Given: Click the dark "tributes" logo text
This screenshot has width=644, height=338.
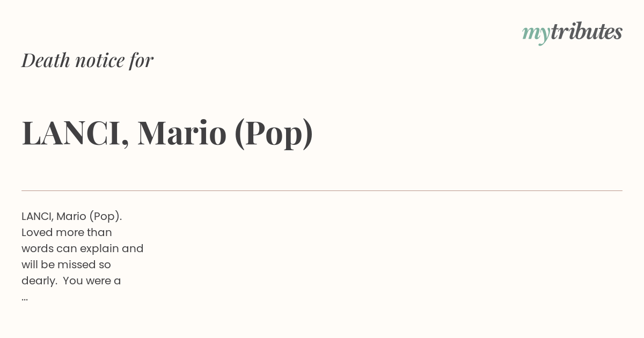Looking at the screenshot, I should (x=586, y=32).
